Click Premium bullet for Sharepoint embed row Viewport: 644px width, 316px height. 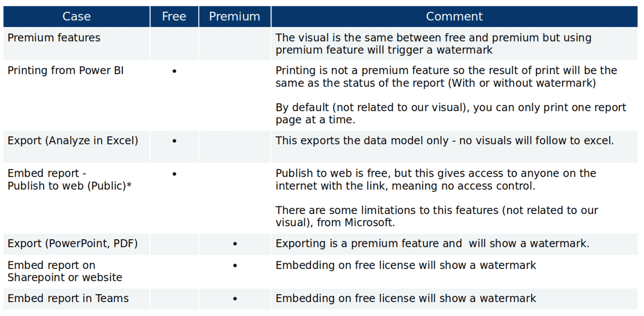235,266
